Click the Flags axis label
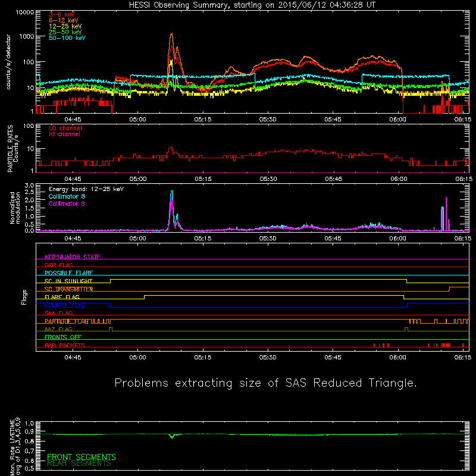 (x=24, y=297)
